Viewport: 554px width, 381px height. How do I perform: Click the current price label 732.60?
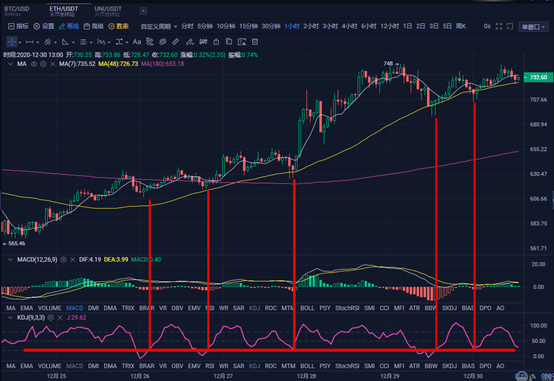pyautogui.click(x=538, y=77)
